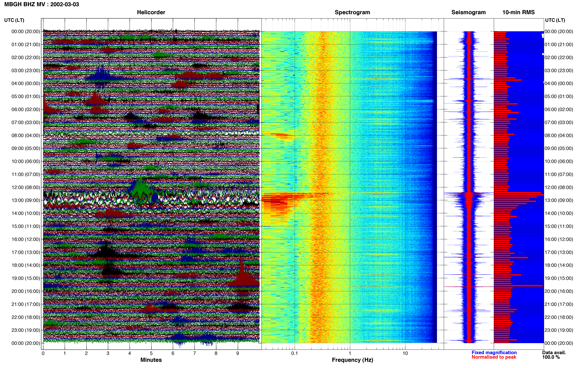Click the 'Helicorder' panel heading
Viewport: 588px width, 368px height.
click(151, 12)
